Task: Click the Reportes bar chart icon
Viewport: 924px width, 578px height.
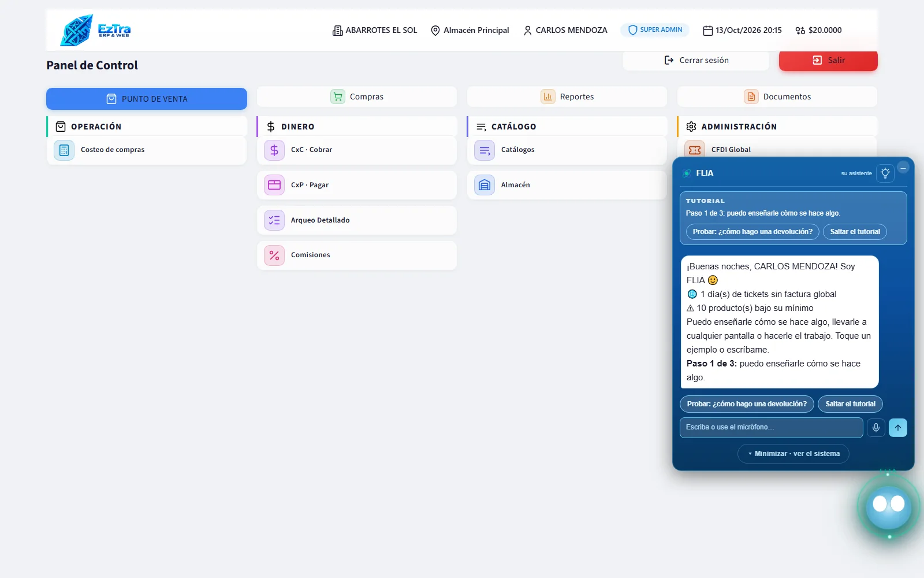Action: click(548, 97)
